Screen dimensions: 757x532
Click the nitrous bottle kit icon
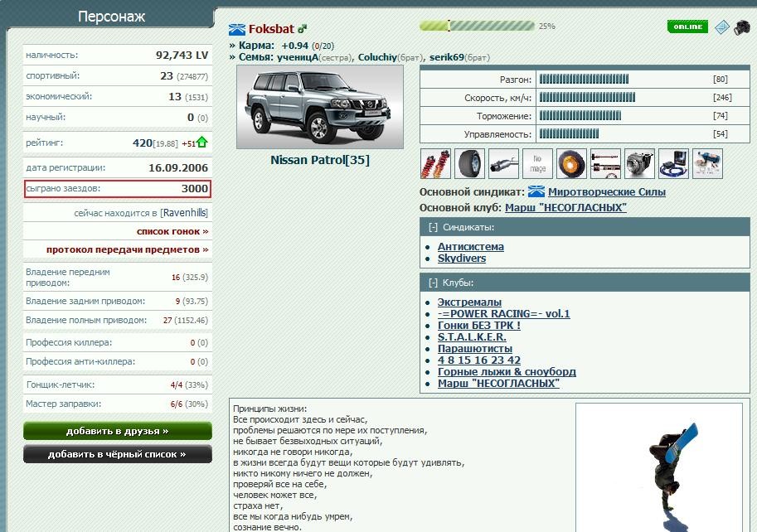tap(707, 164)
